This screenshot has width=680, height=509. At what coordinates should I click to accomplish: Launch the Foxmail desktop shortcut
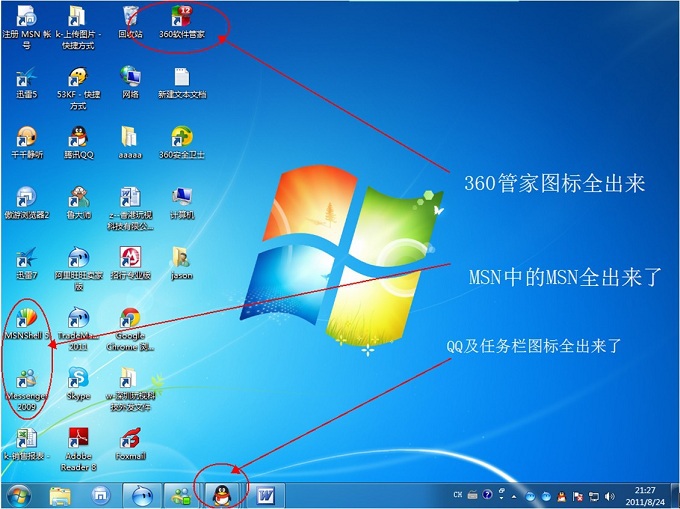(x=130, y=439)
